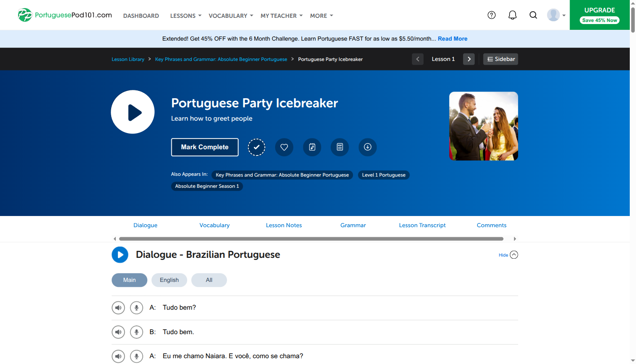Open the Absolute Beginner Season 1 tag

point(207,186)
